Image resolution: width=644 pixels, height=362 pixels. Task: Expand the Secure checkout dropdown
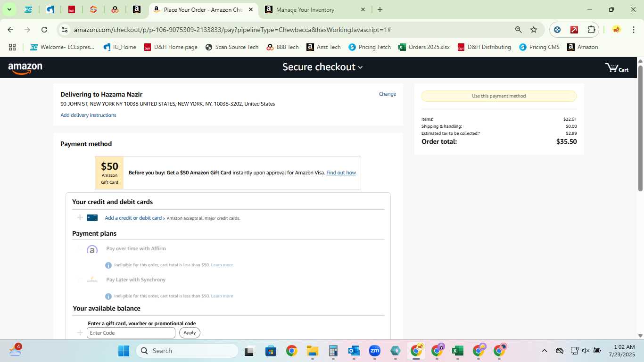[x=322, y=67]
